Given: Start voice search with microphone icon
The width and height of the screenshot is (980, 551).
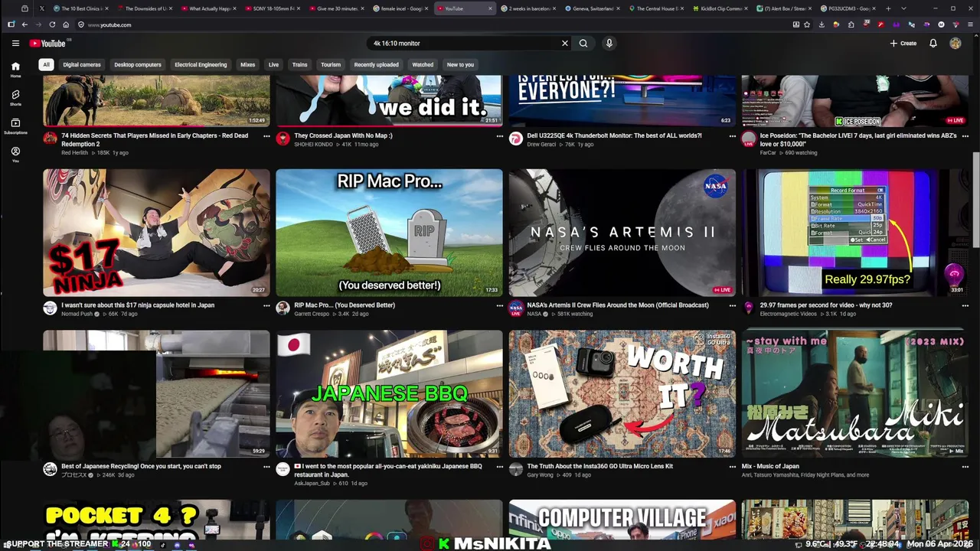Looking at the screenshot, I should pos(609,44).
